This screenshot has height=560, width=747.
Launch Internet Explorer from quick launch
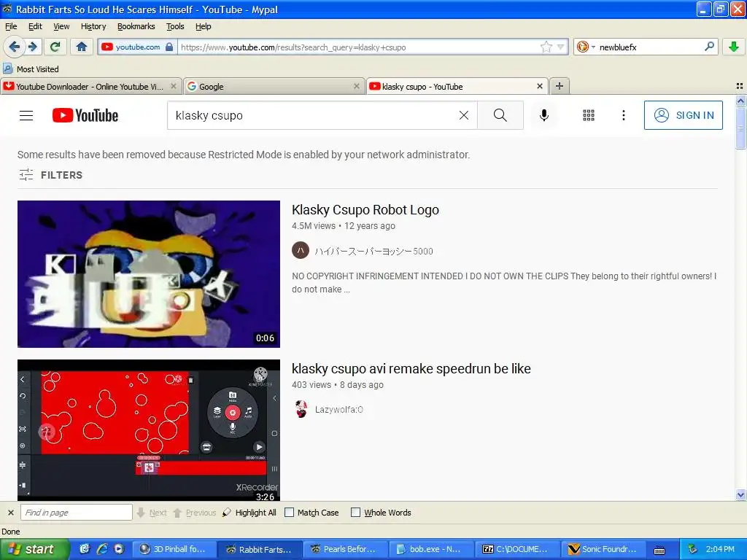102,549
